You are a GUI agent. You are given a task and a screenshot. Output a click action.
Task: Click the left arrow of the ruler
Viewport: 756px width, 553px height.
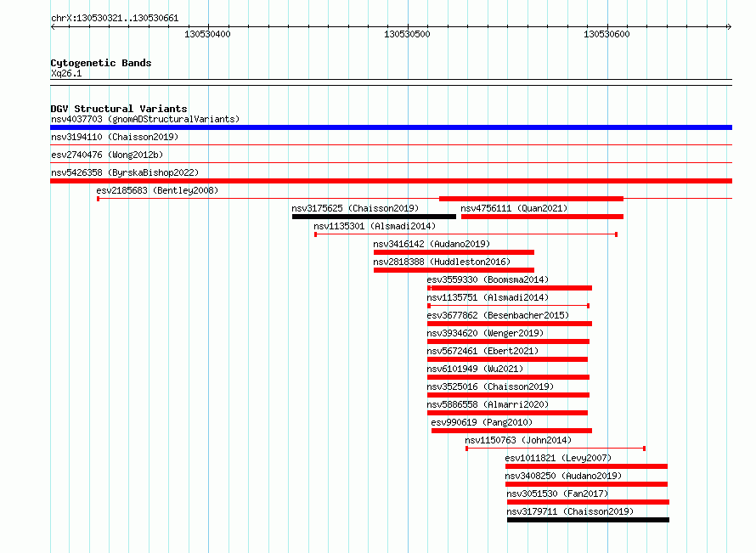[53, 26]
